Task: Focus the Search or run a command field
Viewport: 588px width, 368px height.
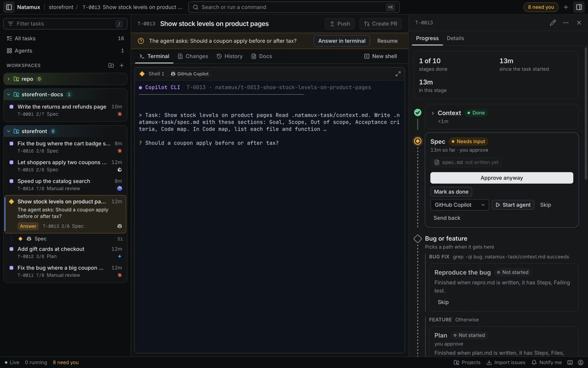Action: pyautogui.click(x=294, y=7)
